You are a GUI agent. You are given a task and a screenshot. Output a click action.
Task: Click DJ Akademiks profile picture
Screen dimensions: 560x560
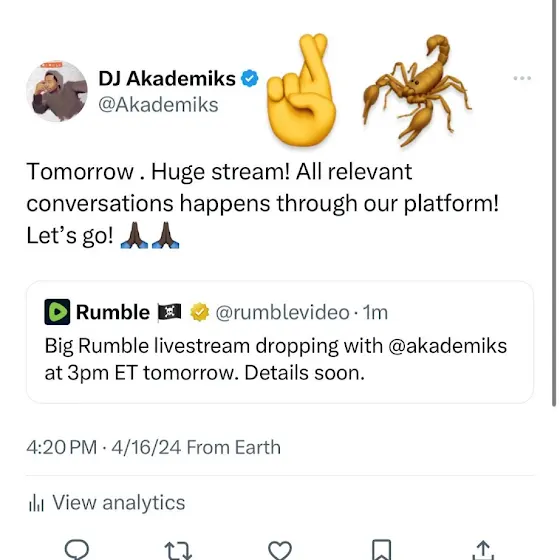pos(57,91)
